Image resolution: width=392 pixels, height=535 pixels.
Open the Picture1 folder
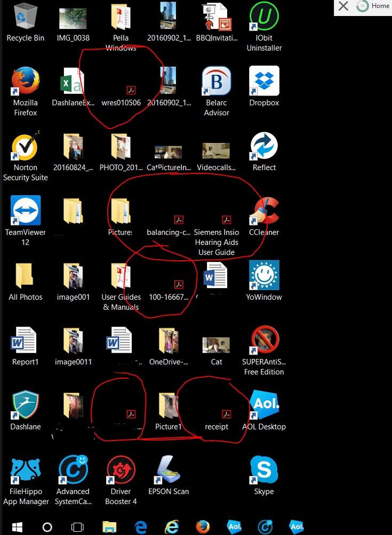[169, 406]
